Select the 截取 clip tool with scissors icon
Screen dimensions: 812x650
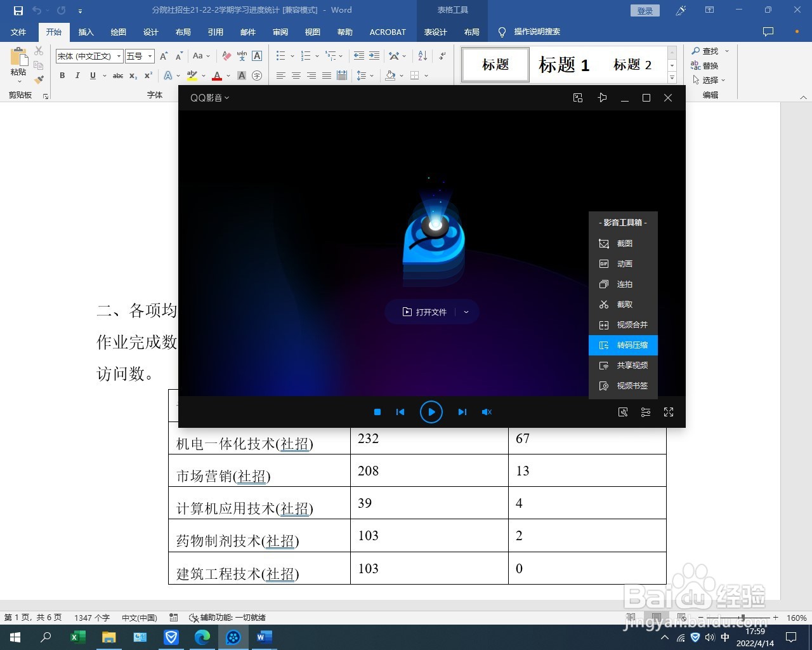[x=624, y=304]
